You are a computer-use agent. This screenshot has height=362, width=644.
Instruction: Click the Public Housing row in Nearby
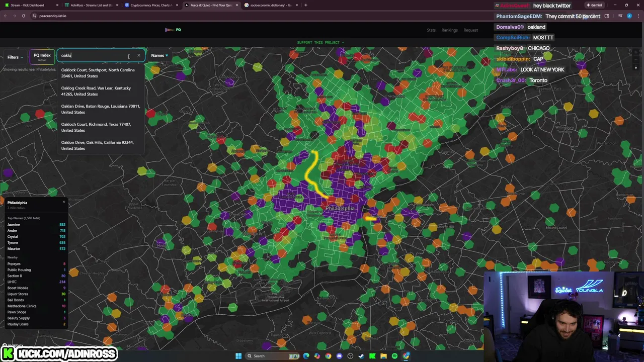(x=36, y=270)
